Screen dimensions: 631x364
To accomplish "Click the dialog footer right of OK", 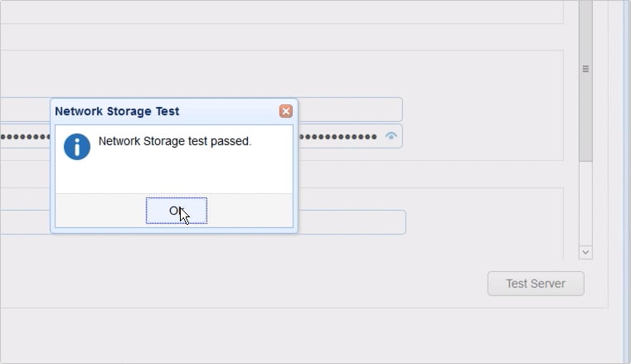I will (x=249, y=211).
